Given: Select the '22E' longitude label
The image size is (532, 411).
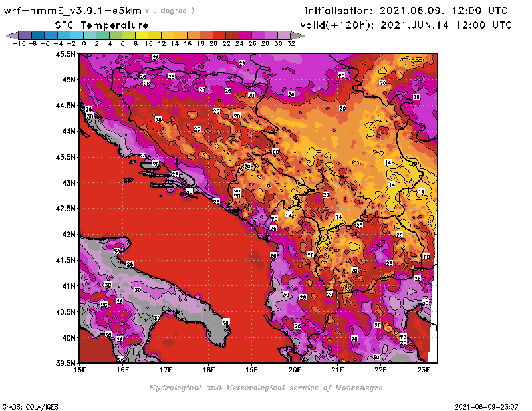Looking at the screenshot, I should (x=380, y=370).
